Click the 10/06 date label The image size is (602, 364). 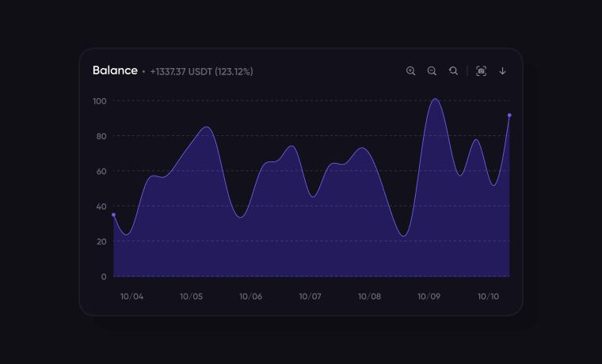[x=250, y=297]
